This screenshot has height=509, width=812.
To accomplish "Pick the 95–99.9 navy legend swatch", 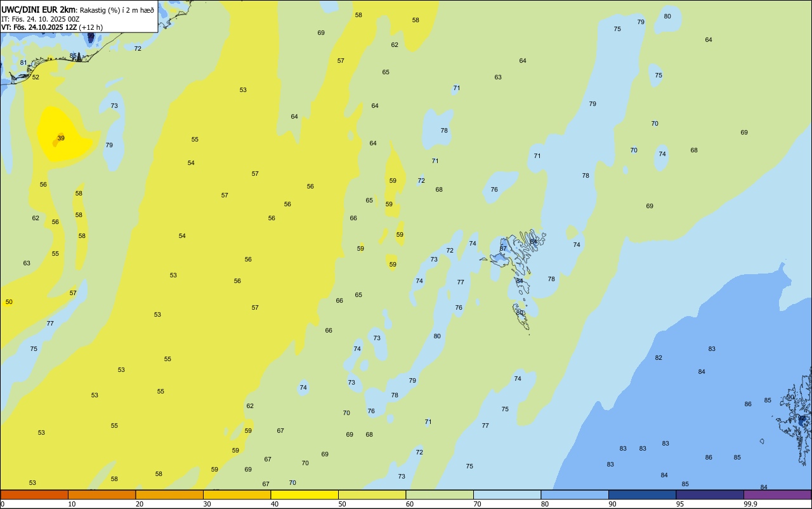I will pyautogui.click(x=710, y=494).
